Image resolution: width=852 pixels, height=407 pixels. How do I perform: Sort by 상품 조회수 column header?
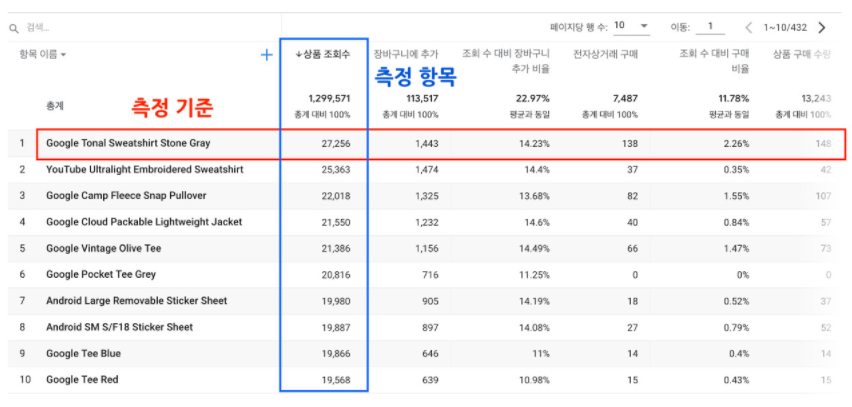point(323,54)
